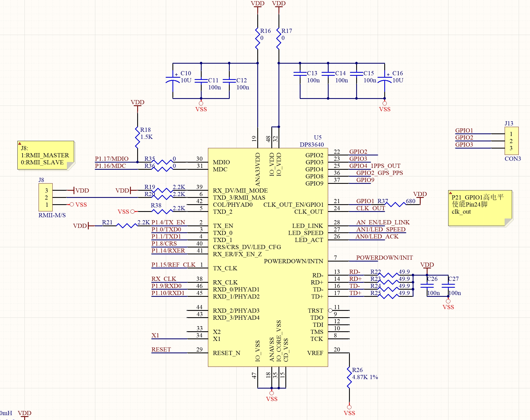This screenshot has width=530, height=420.
Task: Click net label AN0/LED_ACK
Action: pyautogui.click(x=377, y=236)
